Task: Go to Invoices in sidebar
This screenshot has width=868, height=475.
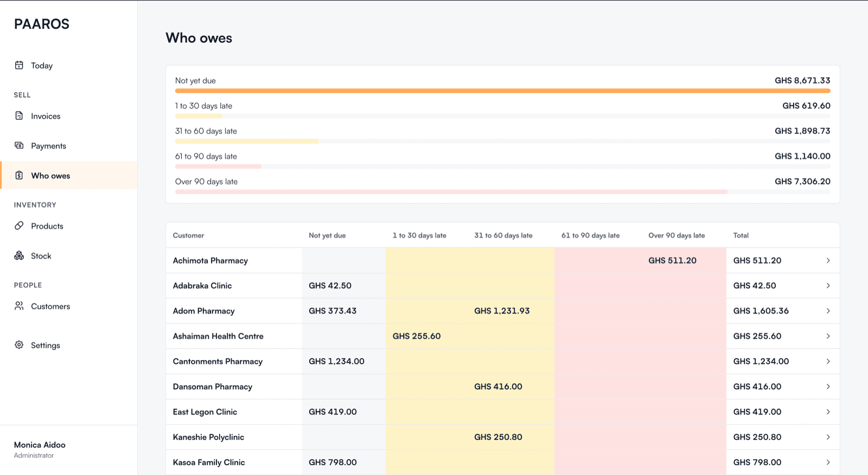Action: pyautogui.click(x=69, y=116)
